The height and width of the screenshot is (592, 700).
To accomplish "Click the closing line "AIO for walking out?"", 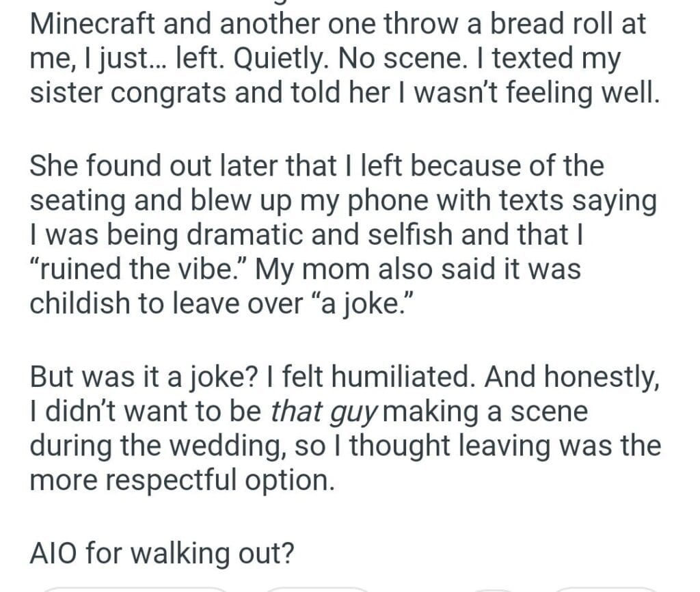I will click(162, 552).
